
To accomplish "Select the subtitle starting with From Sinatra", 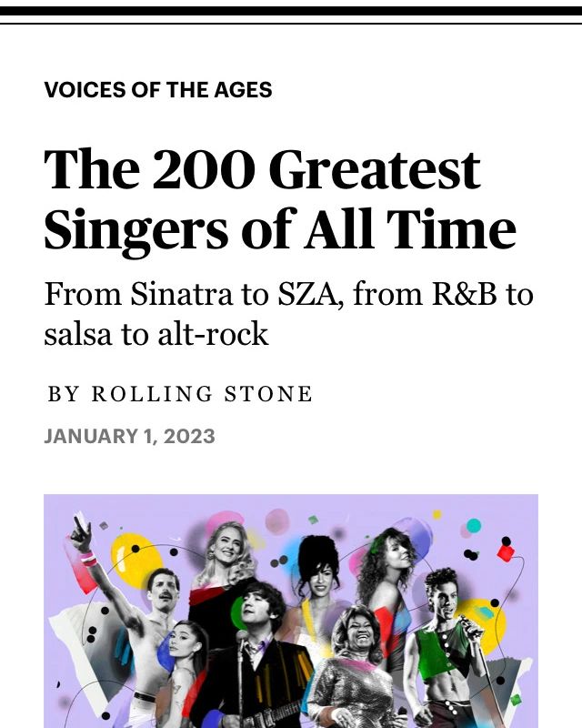I will pyautogui.click(x=288, y=314).
